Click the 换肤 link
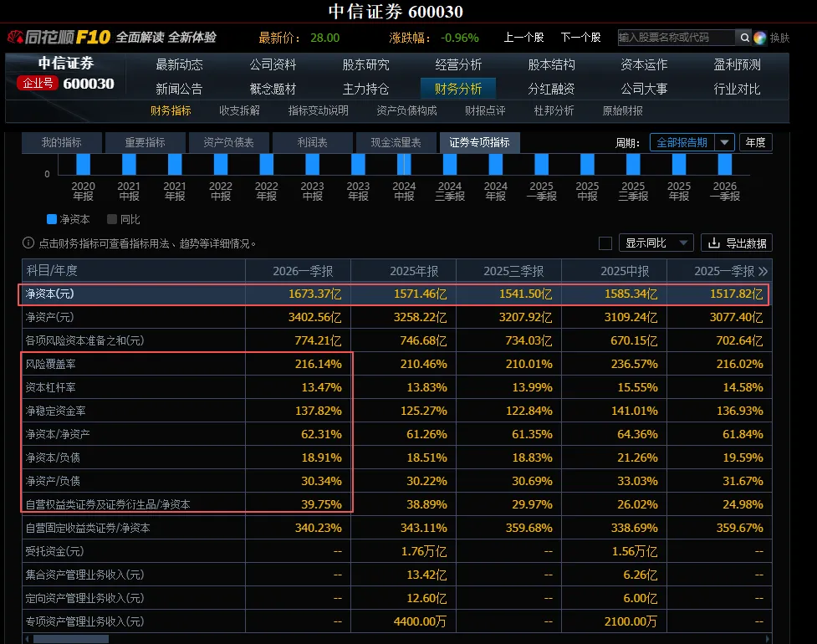The width and height of the screenshot is (817, 644). pos(779,38)
